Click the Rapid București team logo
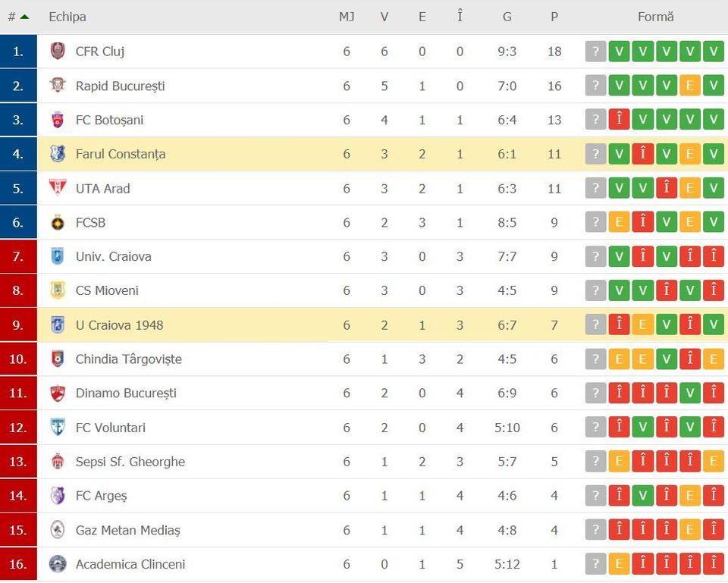The image size is (728, 583). 58,86
